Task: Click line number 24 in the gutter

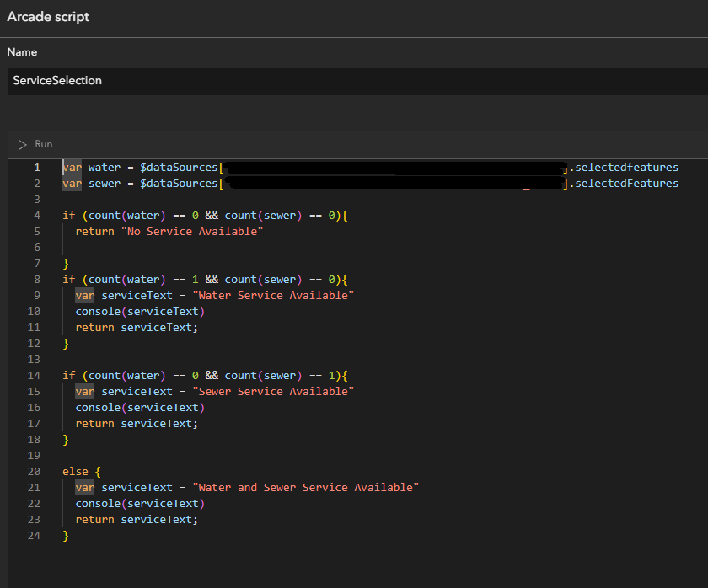Action: (34, 536)
